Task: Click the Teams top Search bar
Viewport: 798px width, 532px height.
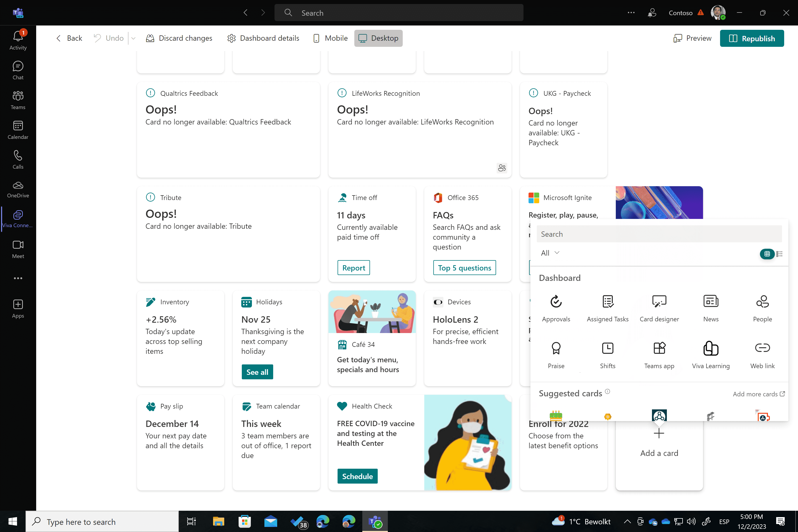Action: (399, 13)
